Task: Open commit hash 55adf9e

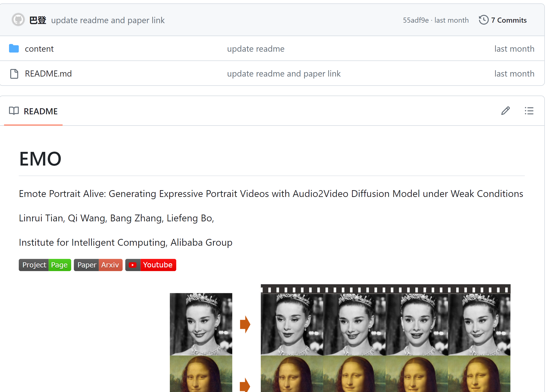Action: 416,20
